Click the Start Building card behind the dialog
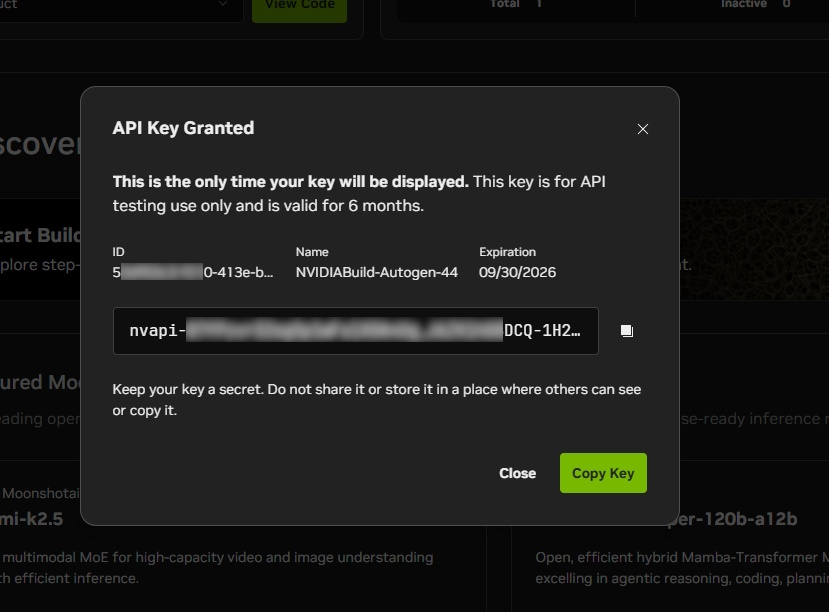 40,249
